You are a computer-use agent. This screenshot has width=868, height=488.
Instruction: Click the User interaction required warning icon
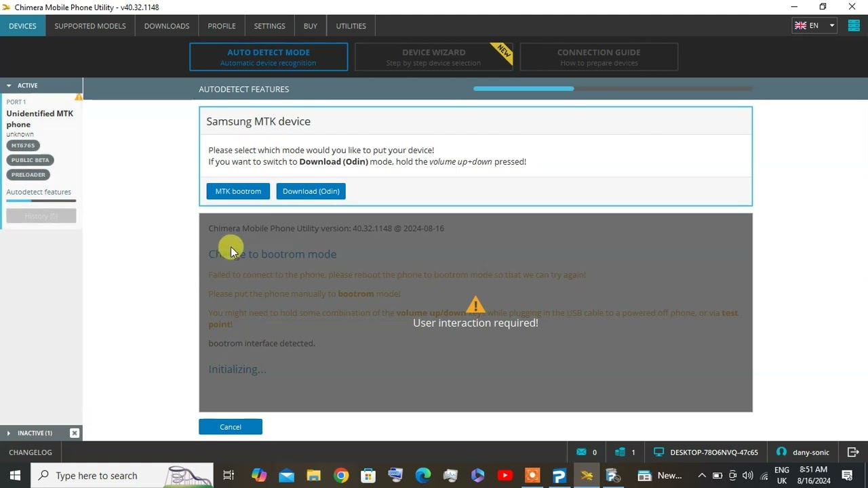(475, 305)
